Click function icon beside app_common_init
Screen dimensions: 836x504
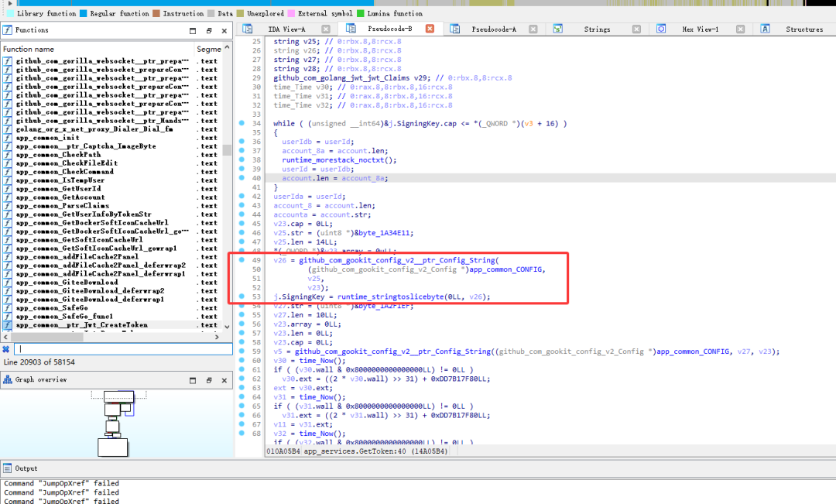point(8,138)
